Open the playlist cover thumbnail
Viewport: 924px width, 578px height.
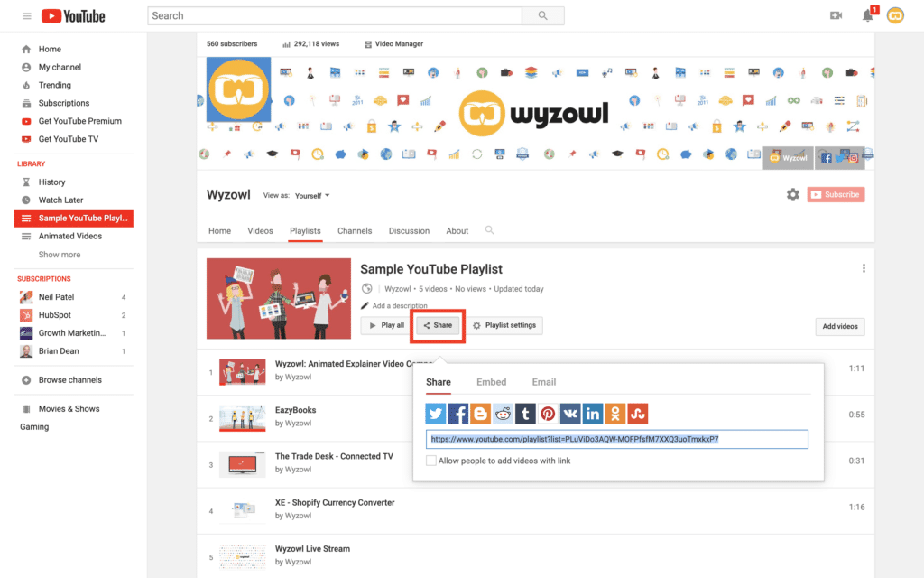279,298
